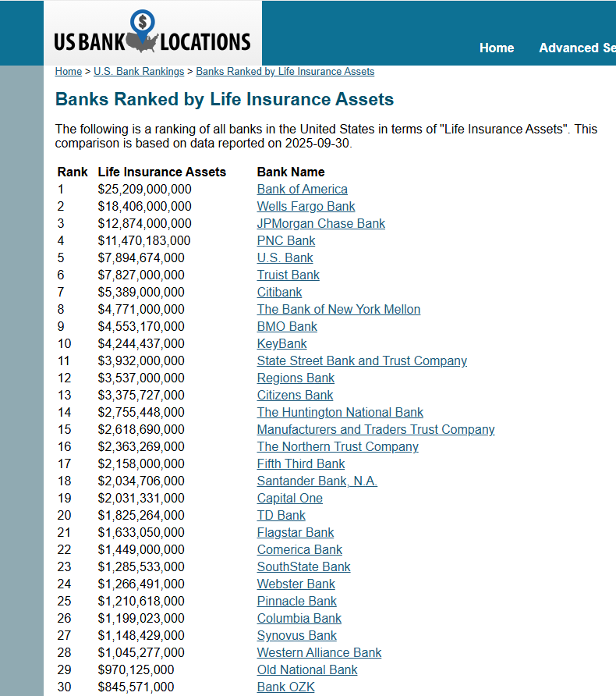Viewport: 616px width, 696px height.
Task: Click the $970,125,000 amount
Action: (136, 669)
